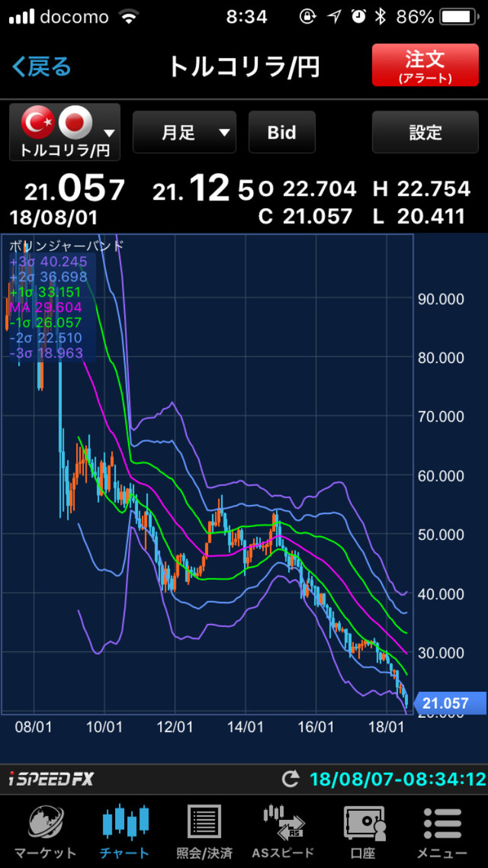Click the iSPEED FX logo
This screenshot has height=868, width=488.
point(51,780)
